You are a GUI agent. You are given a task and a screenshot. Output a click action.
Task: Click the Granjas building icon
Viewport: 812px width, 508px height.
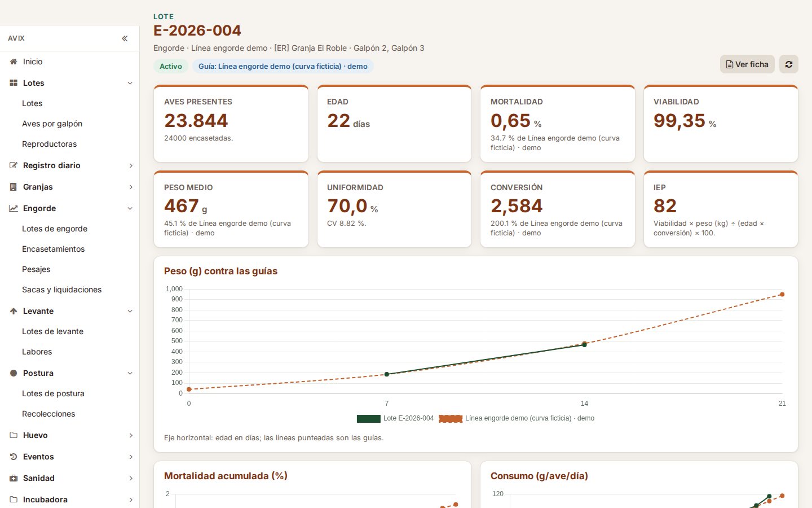coord(14,187)
